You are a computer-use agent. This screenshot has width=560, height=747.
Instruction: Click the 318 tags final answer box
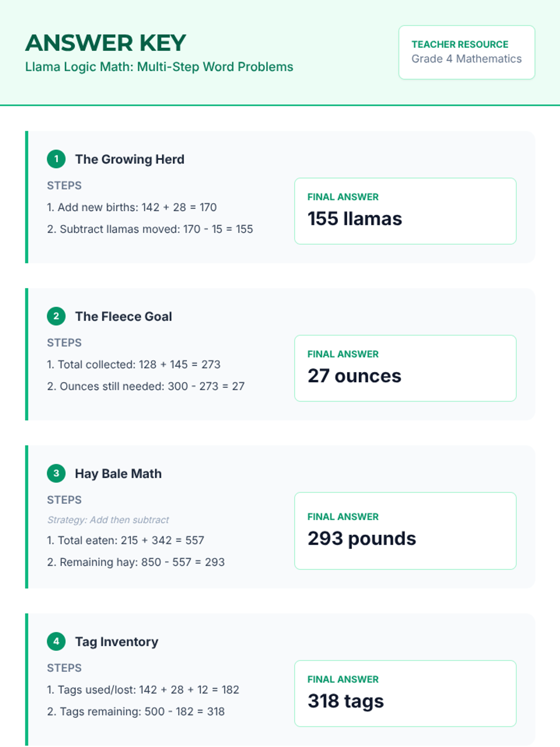click(405, 693)
